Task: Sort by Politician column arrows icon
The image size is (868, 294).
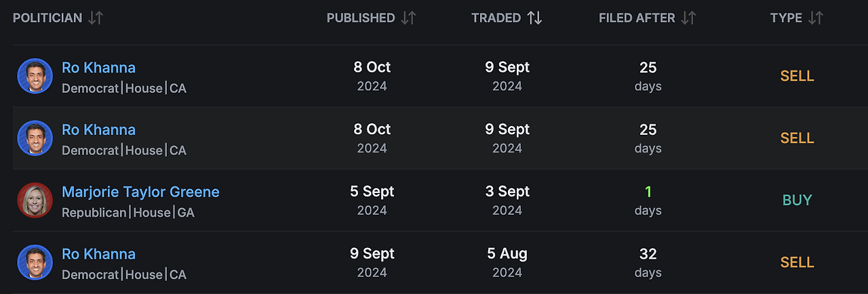Action: point(96,18)
